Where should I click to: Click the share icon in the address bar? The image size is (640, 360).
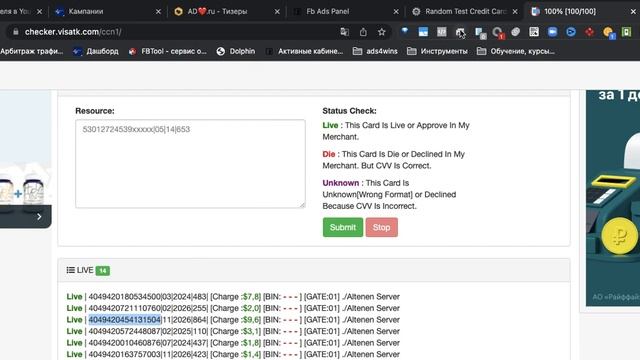point(363,32)
